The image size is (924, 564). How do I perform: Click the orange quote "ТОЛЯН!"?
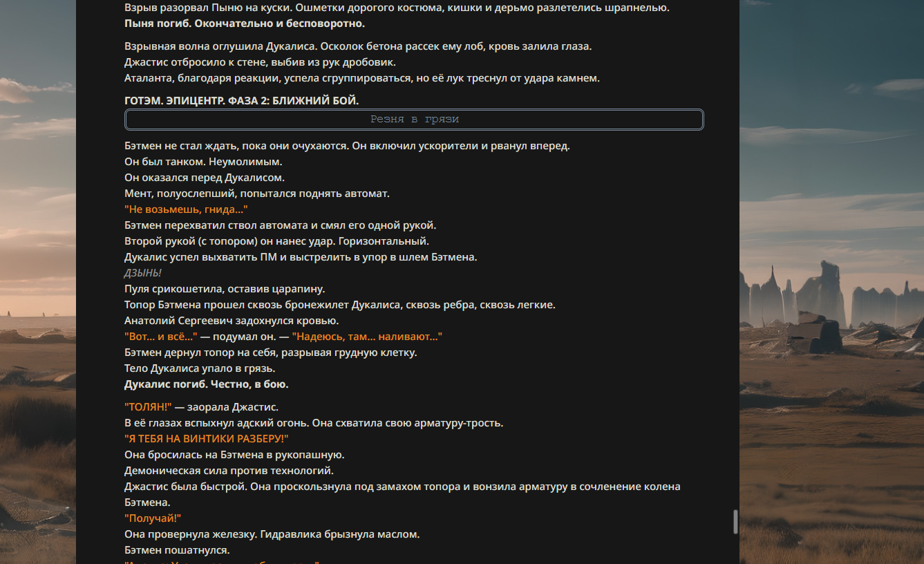point(148,407)
